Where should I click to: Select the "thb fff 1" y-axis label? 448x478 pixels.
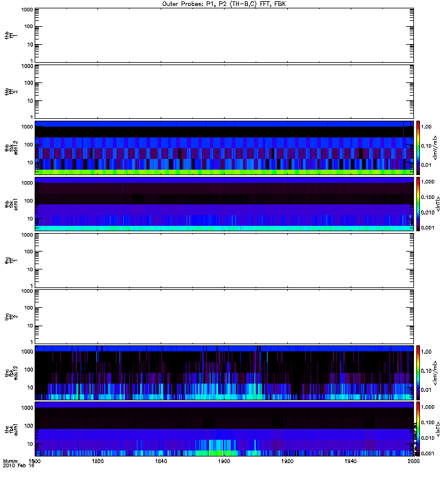(x=11, y=36)
